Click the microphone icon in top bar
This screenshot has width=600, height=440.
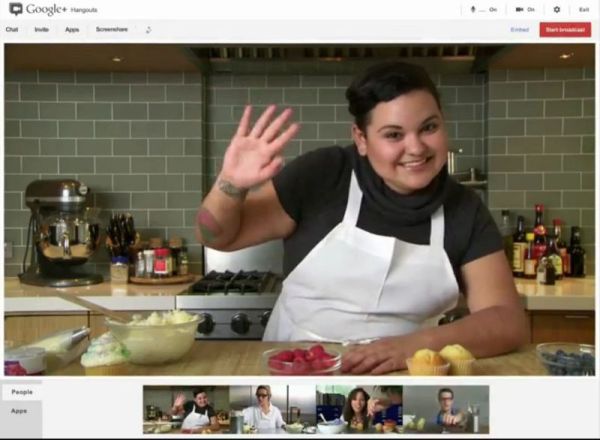(473, 9)
